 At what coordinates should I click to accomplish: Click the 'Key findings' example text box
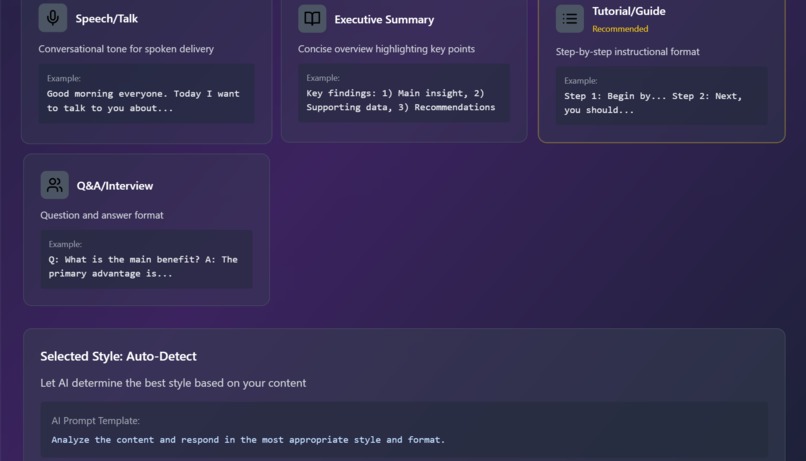point(404,93)
